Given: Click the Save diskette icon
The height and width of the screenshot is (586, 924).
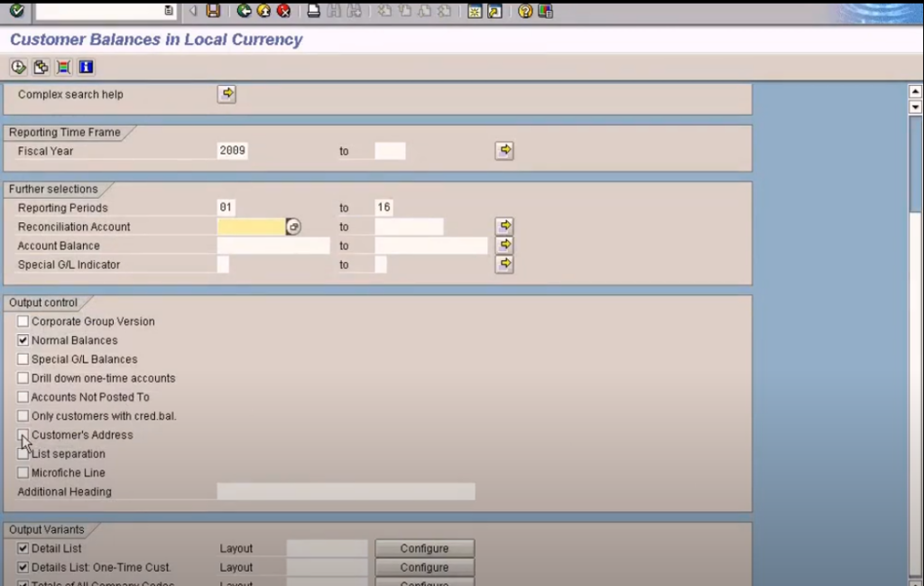Looking at the screenshot, I should (213, 11).
